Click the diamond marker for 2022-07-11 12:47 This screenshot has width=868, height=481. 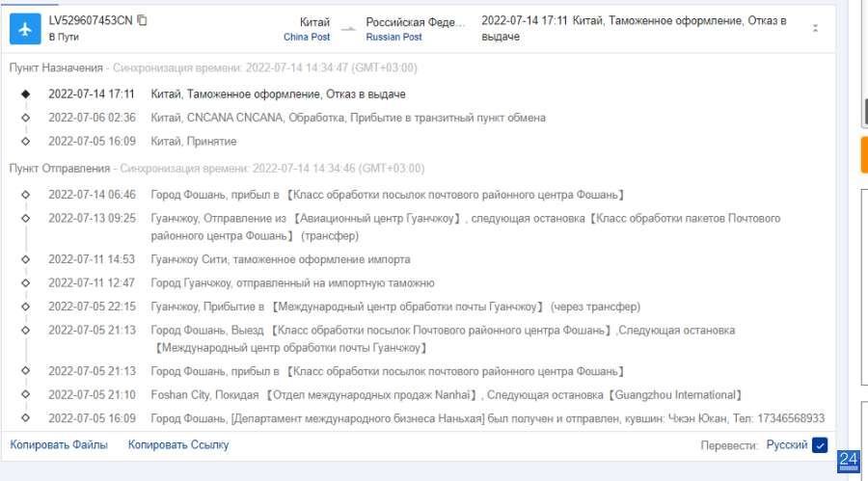coord(25,283)
